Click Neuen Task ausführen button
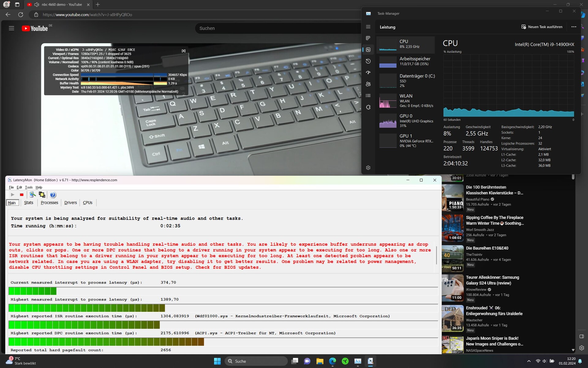 (x=542, y=27)
